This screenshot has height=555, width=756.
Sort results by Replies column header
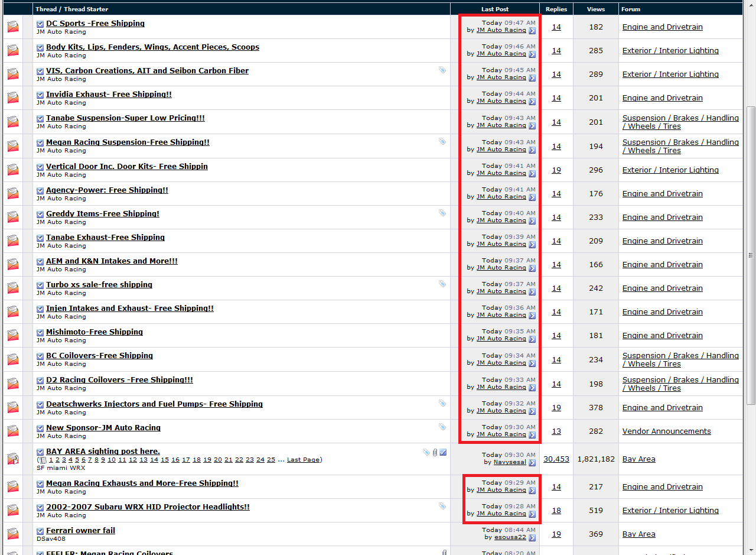click(556, 9)
